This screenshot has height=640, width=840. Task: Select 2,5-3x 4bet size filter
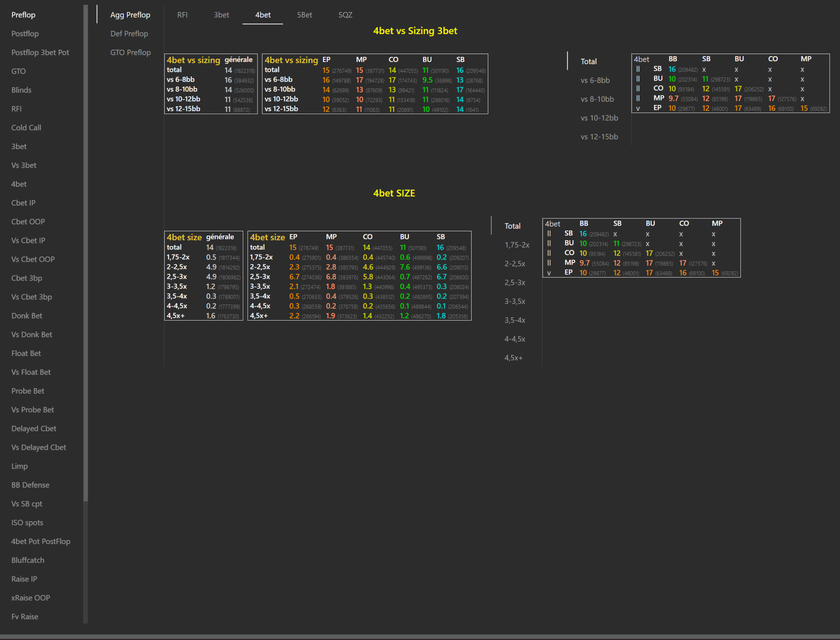514,283
